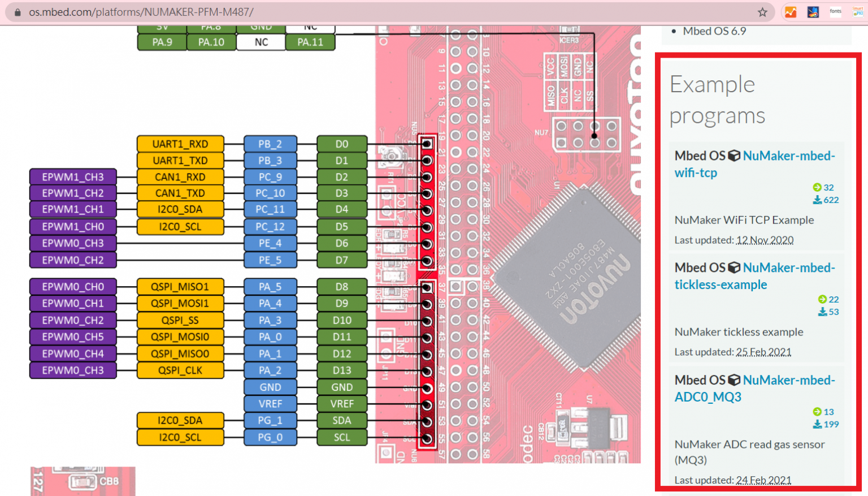Open the orange Google Analytics extension
Screen dimensions: 868x496
pyautogui.click(x=791, y=11)
